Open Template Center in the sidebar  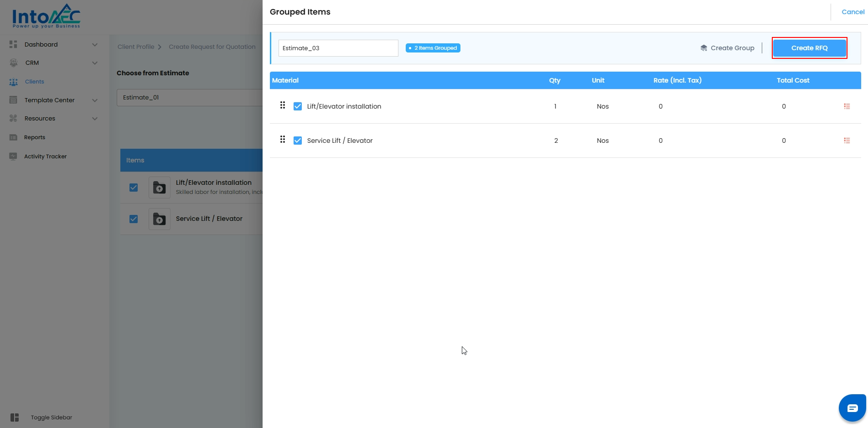pos(50,100)
